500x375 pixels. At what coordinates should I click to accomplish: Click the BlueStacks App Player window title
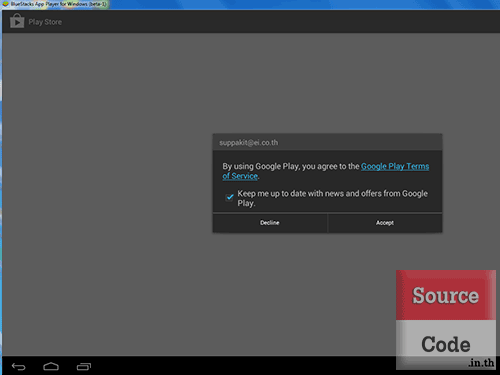coord(59,4)
